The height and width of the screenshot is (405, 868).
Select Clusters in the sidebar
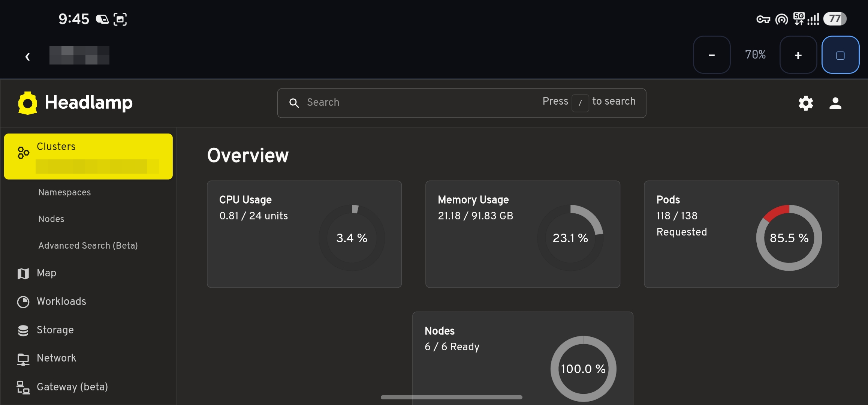pyautogui.click(x=88, y=156)
